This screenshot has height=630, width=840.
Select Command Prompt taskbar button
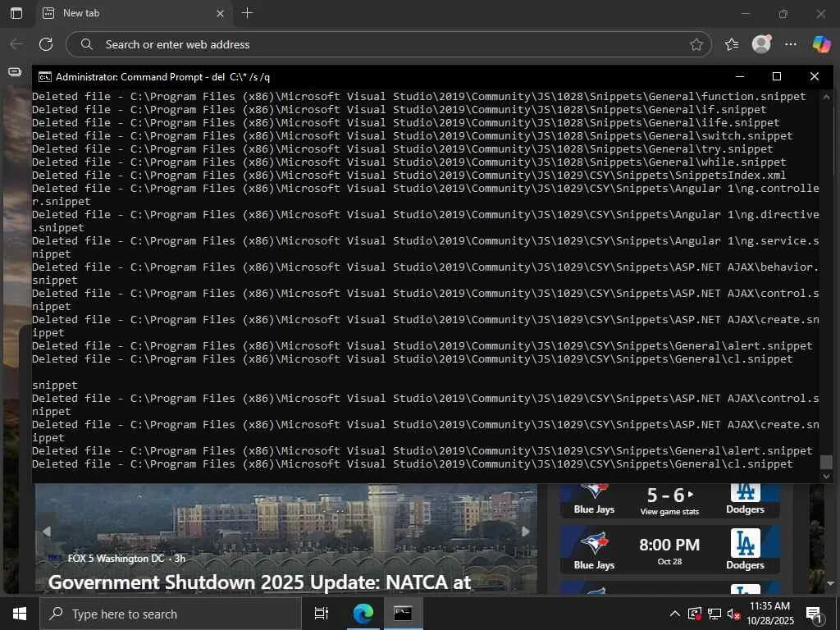coord(403,614)
